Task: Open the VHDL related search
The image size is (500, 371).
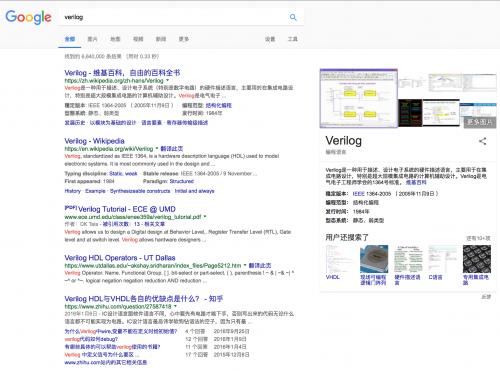Action: 332,277
